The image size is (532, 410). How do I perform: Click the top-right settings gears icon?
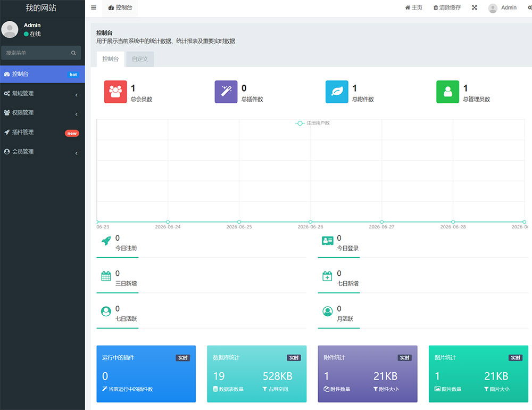click(530, 7)
